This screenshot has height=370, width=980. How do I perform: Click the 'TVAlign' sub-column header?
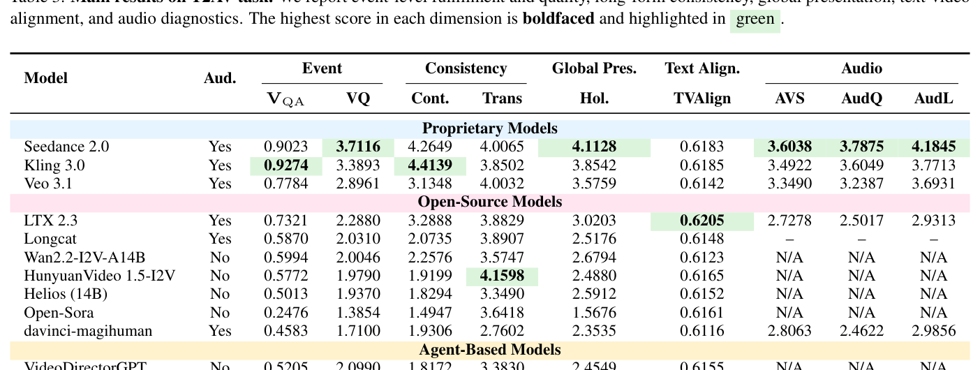[x=702, y=98]
